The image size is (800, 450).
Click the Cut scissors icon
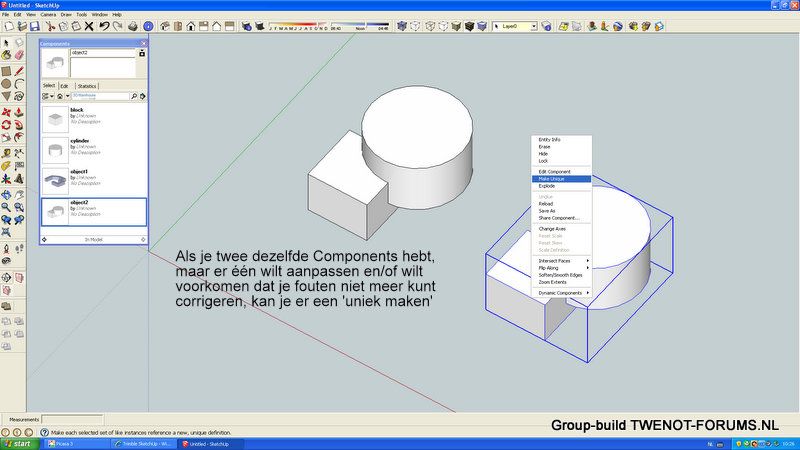pyautogui.click(x=50, y=26)
